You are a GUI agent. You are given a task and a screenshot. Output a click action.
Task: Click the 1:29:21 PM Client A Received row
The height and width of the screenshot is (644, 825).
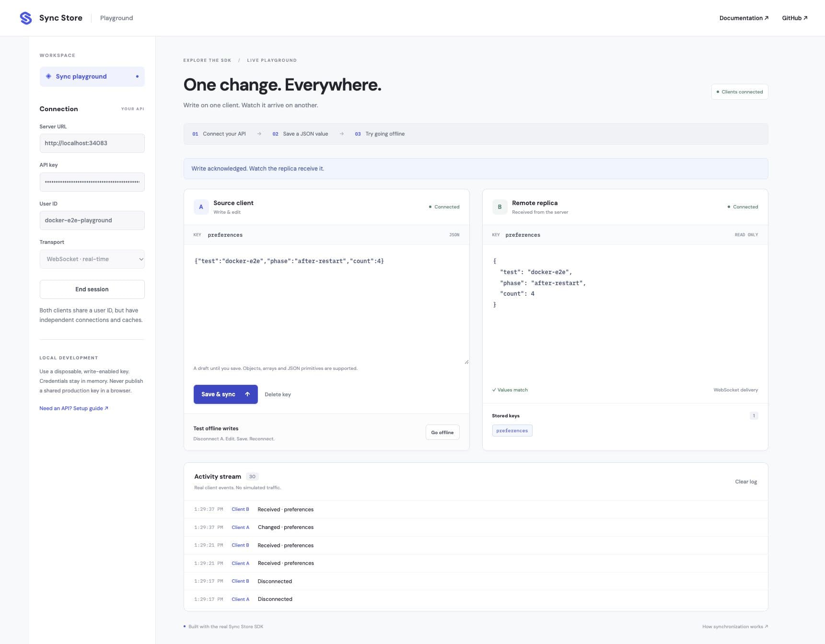476,563
